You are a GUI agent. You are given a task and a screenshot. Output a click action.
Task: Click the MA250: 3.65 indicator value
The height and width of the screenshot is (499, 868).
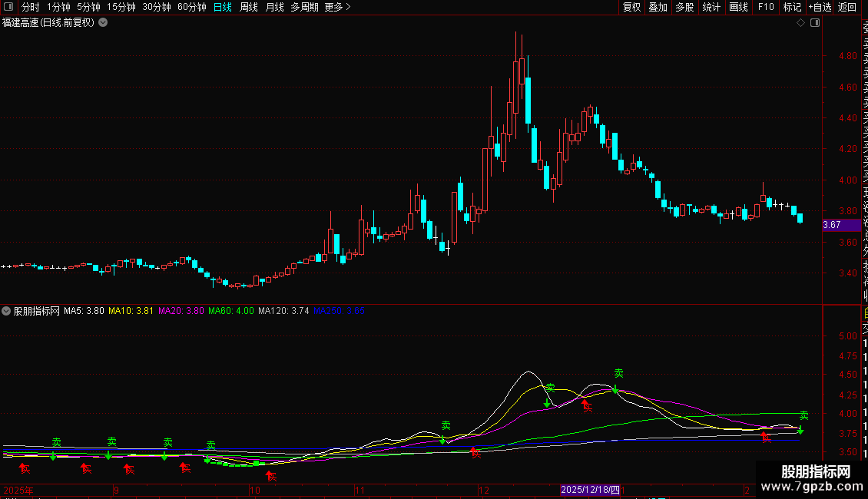[339, 311]
